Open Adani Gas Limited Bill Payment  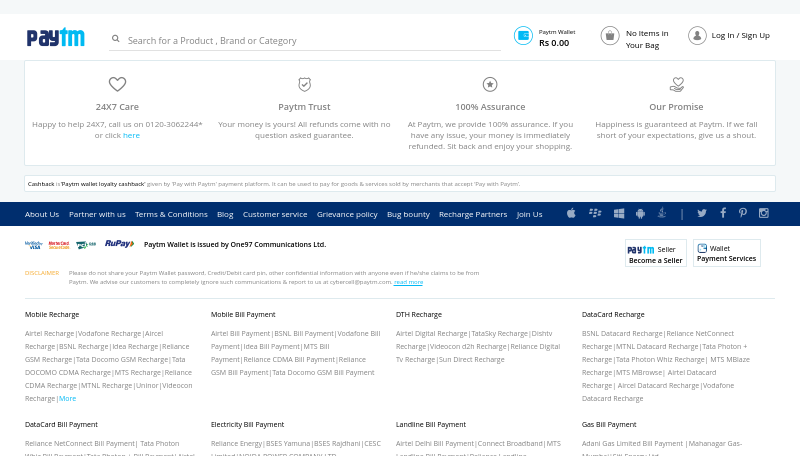[x=632, y=444]
